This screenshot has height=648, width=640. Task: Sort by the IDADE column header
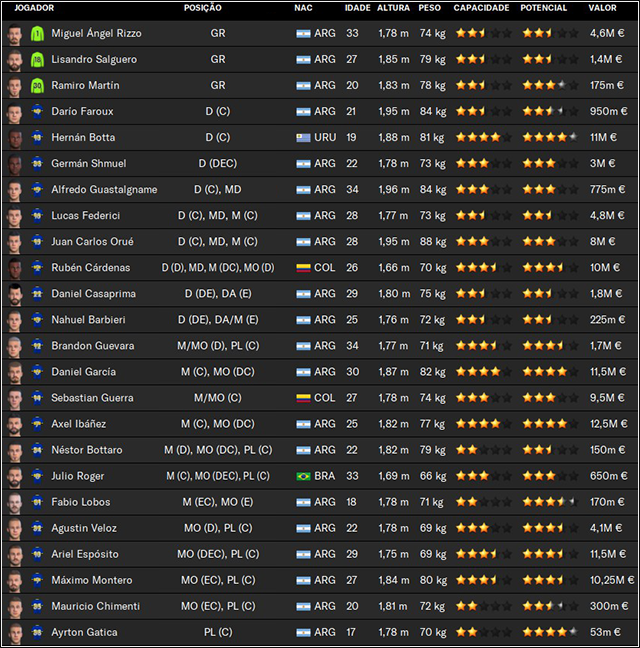[357, 8]
